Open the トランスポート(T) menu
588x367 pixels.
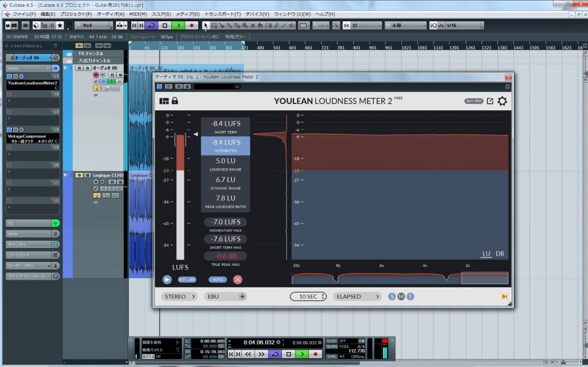pos(223,14)
